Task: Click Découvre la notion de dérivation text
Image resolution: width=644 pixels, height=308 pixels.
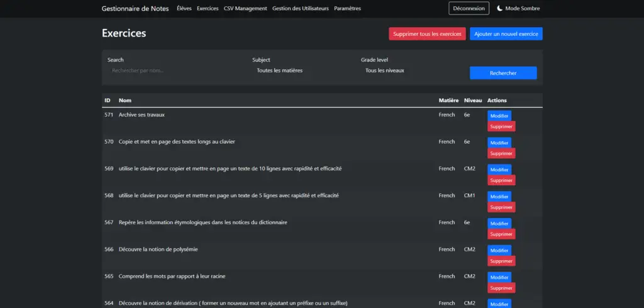Action: click(x=233, y=303)
